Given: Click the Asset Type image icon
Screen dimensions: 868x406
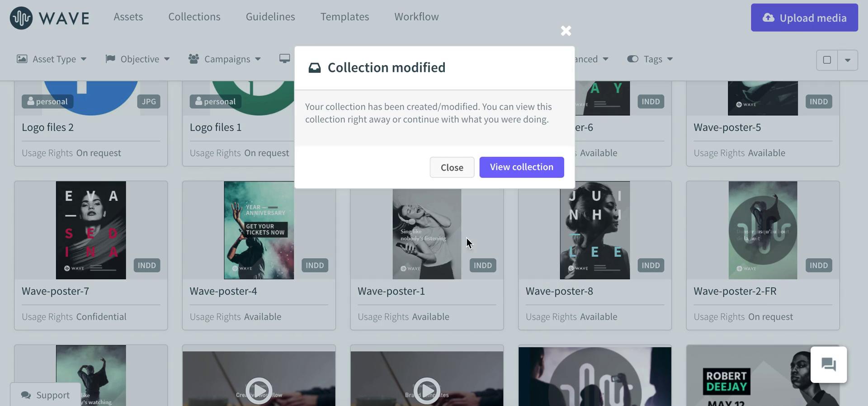Looking at the screenshot, I should pyautogui.click(x=22, y=59).
